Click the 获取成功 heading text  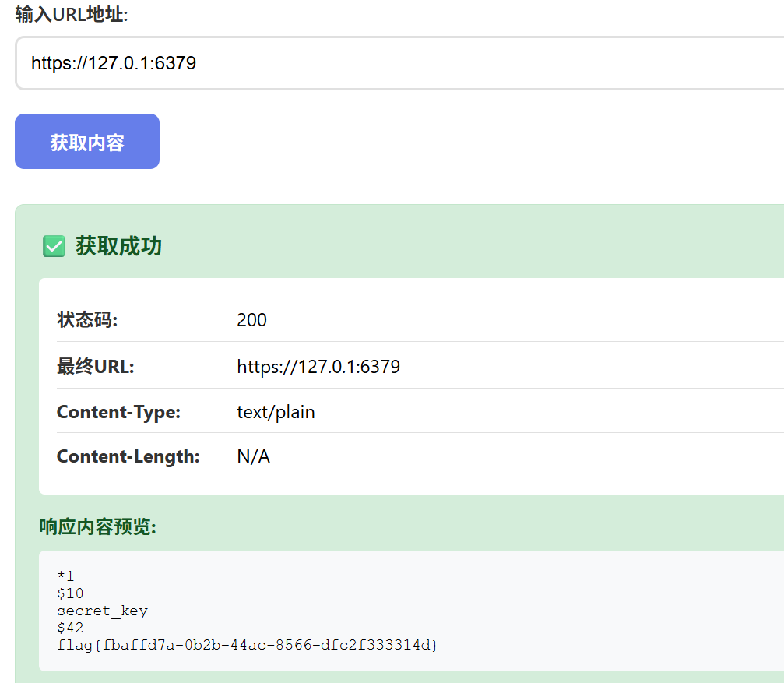click(118, 247)
